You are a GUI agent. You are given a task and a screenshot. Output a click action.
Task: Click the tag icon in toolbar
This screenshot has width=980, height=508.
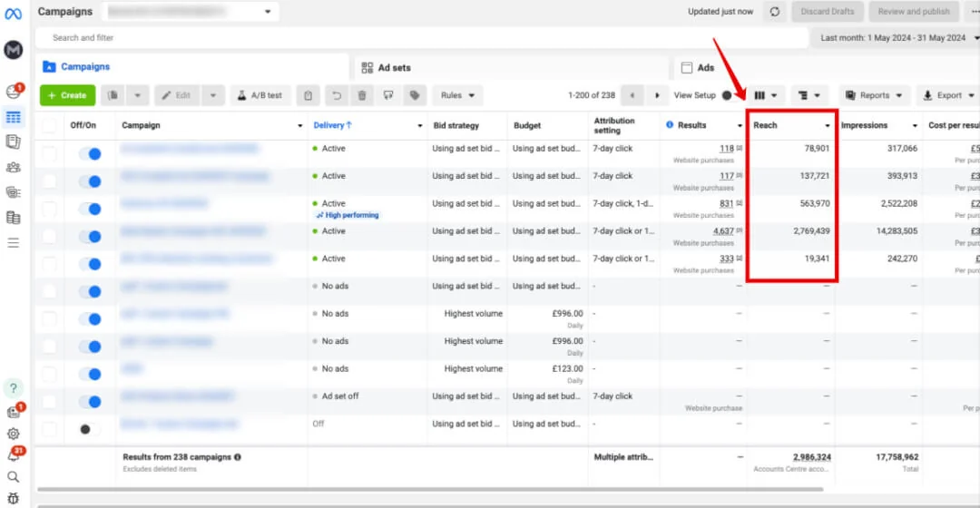[x=415, y=95]
